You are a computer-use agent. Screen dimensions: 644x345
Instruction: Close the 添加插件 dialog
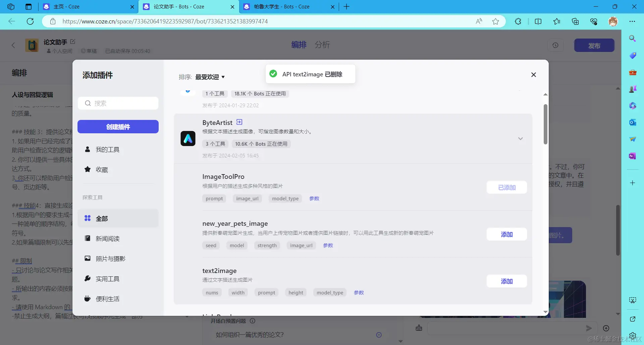[x=534, y=75]
